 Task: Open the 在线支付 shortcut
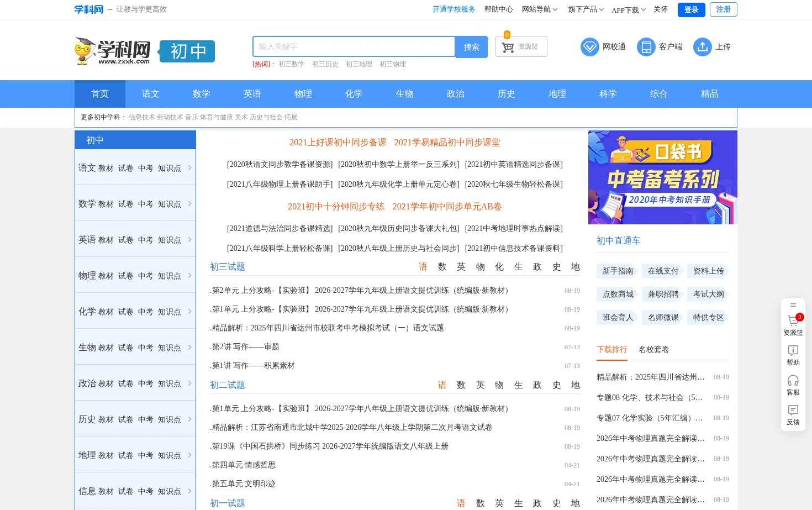pos(663,271)
